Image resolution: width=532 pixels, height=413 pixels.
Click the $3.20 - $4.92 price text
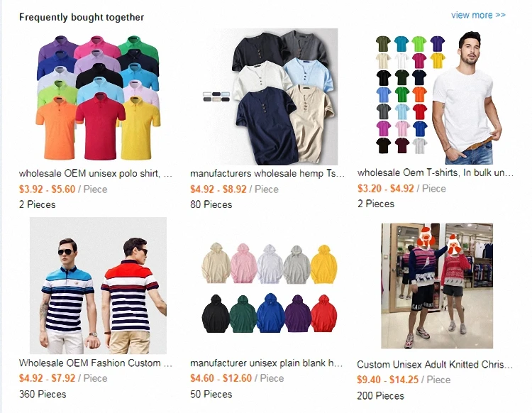386,189
